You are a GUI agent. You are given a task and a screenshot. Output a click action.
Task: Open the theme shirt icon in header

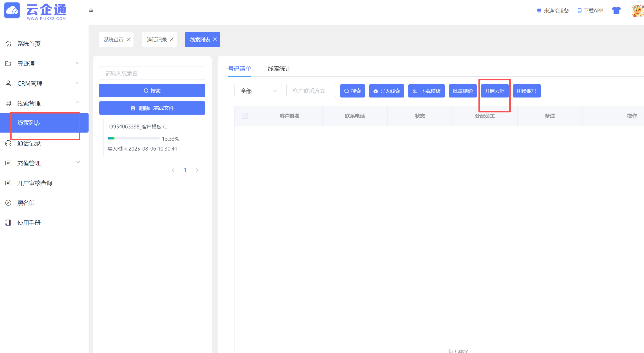(x=616, y=10)
